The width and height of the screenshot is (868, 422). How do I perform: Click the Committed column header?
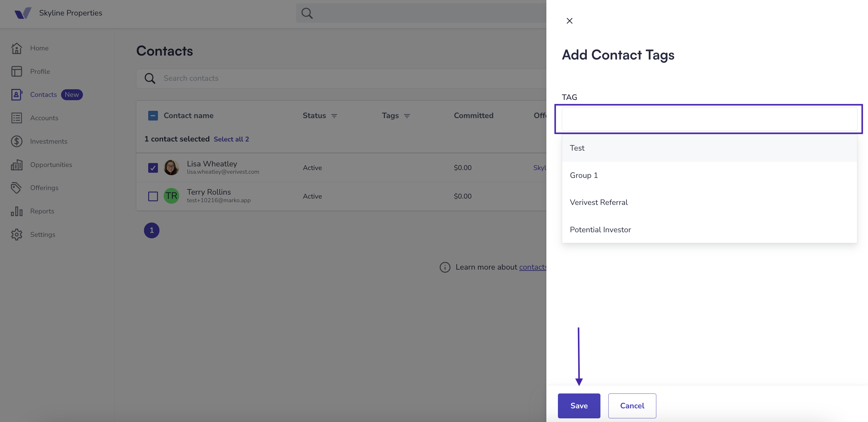473,116
